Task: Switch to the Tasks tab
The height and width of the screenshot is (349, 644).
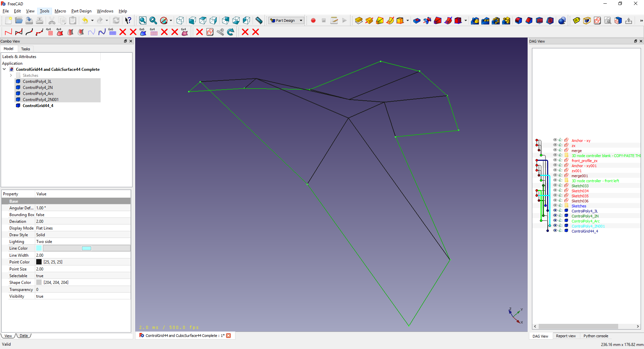Action: pos(25,49)
